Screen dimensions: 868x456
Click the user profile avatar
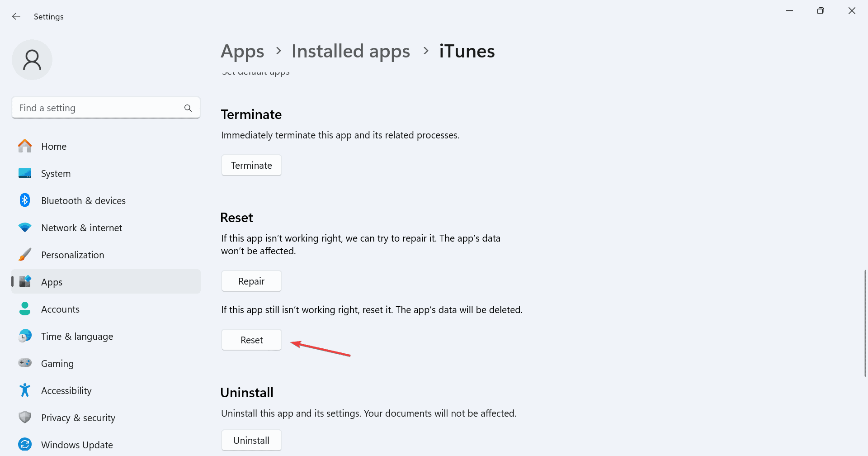click(32, 60)
